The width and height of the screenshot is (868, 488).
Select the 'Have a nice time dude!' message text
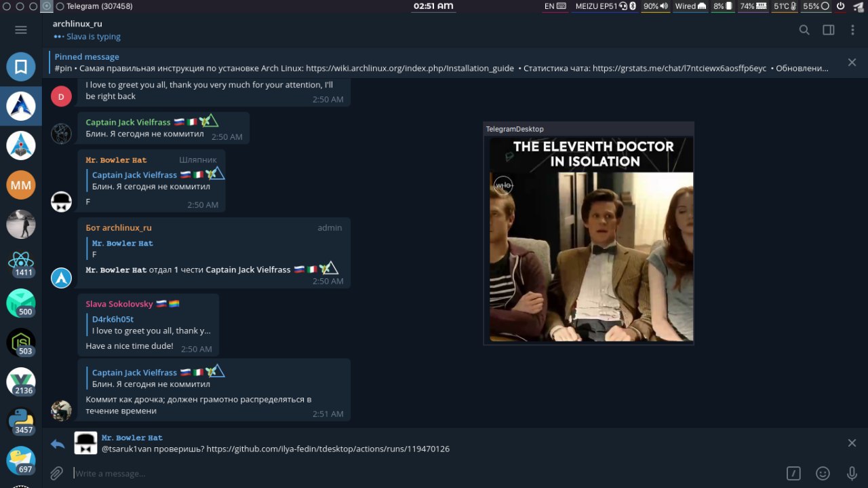[130, 346]
